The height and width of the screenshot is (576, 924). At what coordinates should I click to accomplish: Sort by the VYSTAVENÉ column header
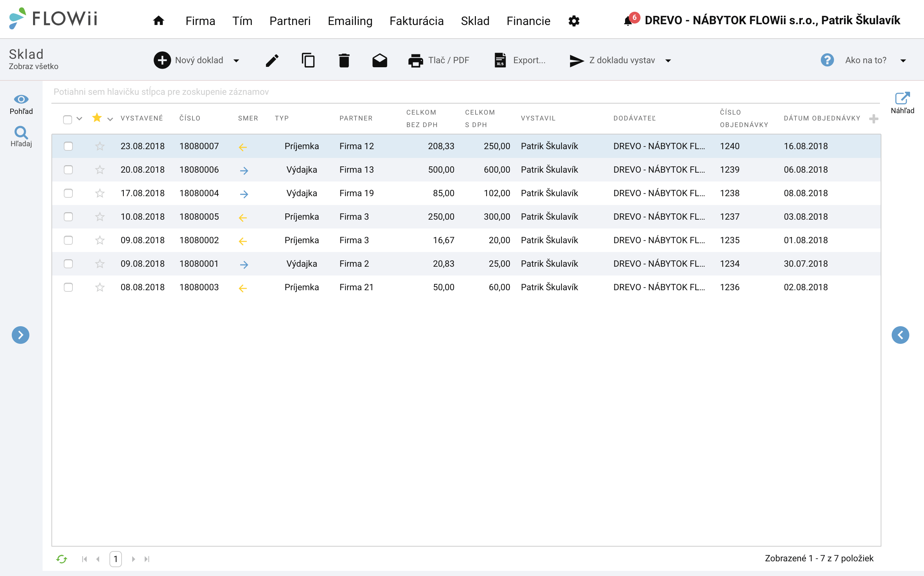point(142,119)
